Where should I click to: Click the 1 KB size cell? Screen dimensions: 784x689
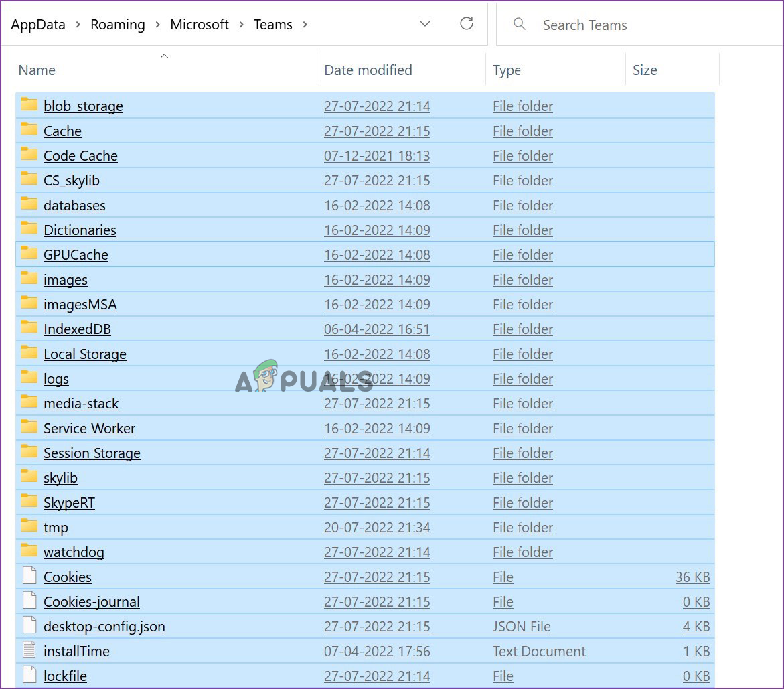[x=696, y=652]
